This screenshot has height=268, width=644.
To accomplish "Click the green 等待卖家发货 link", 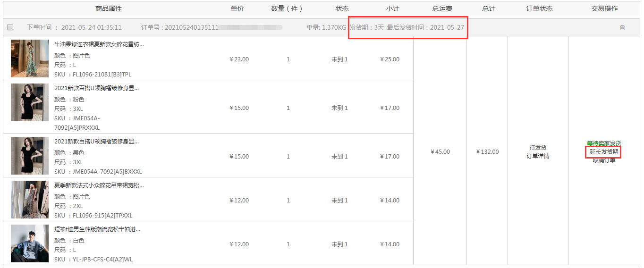I will click(604, 143).
